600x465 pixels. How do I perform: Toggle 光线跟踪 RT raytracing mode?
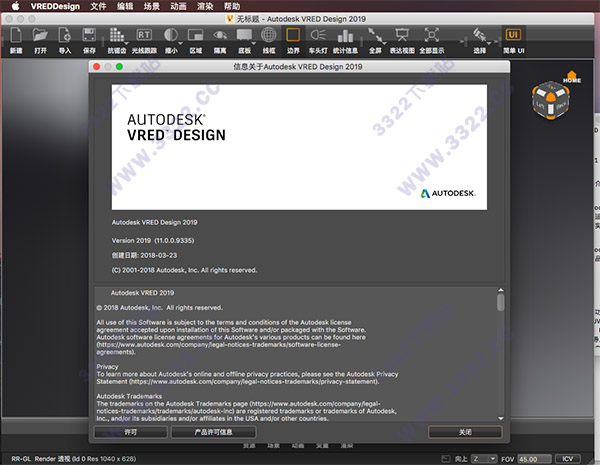143,36
